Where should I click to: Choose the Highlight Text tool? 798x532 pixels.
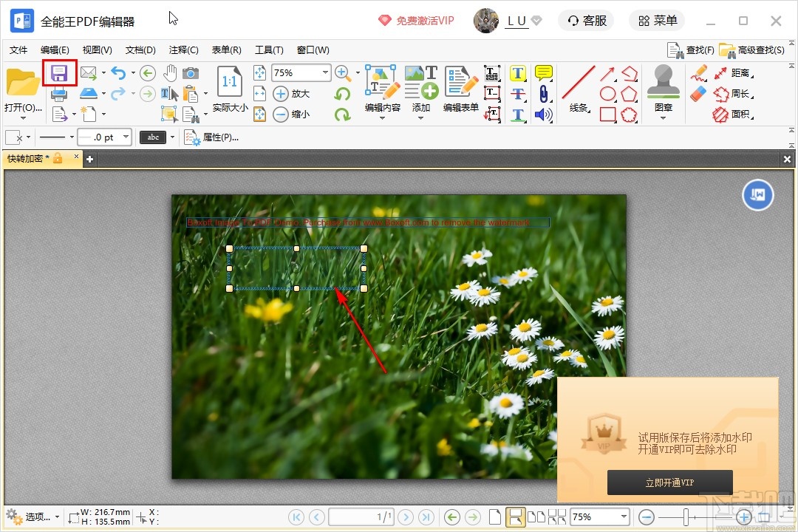pyautogui.click(x=518, y=73)
